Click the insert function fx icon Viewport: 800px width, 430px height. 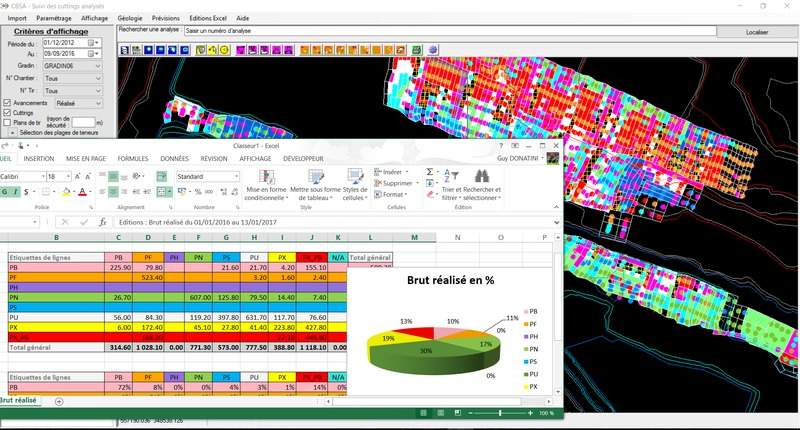pyautogui.click(x=103, y=222)
